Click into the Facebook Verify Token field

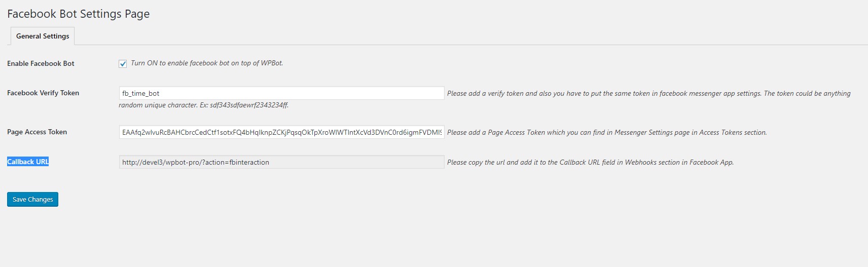[281, 93]
